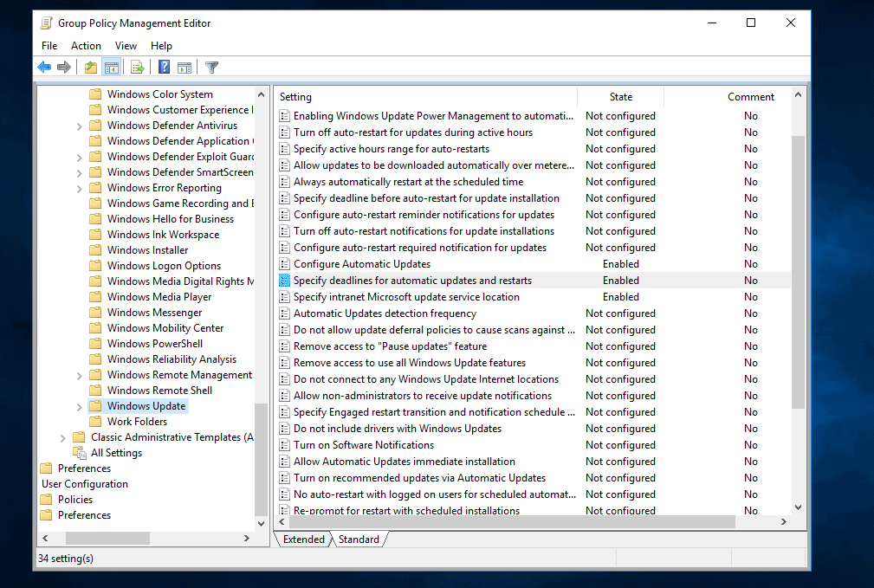874x588 pixels.
Task: Open the View menu
Action: pos(126,45)
